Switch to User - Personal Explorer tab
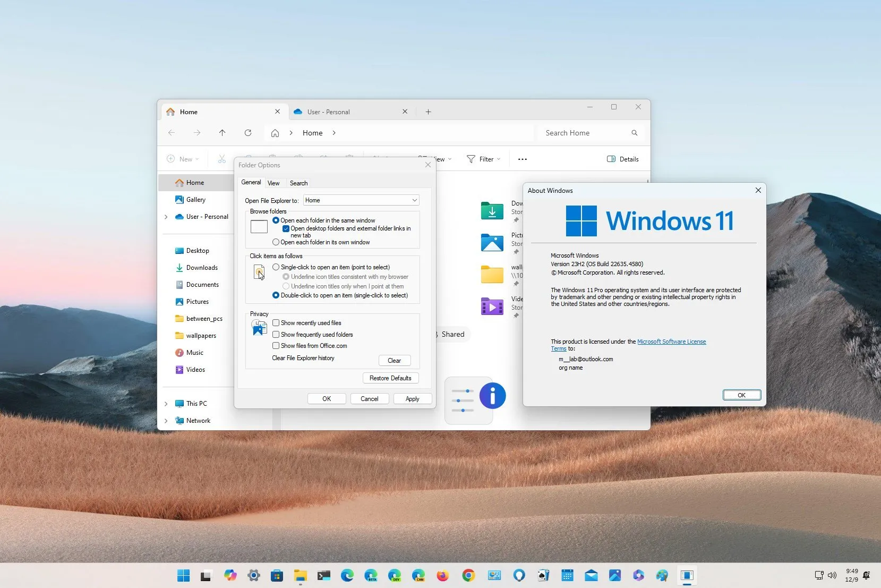The width and height of the screenshot is (881, 588). click(x=352, y=112)
